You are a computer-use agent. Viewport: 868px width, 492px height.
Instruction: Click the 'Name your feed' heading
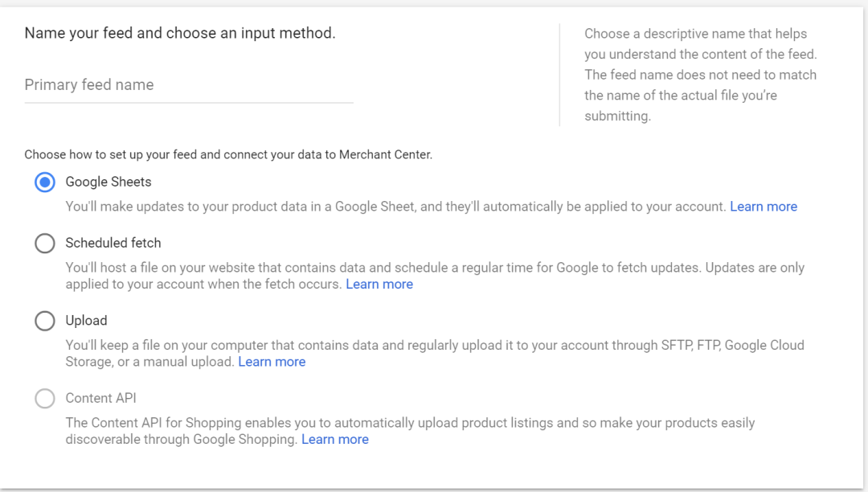[180, 33]
